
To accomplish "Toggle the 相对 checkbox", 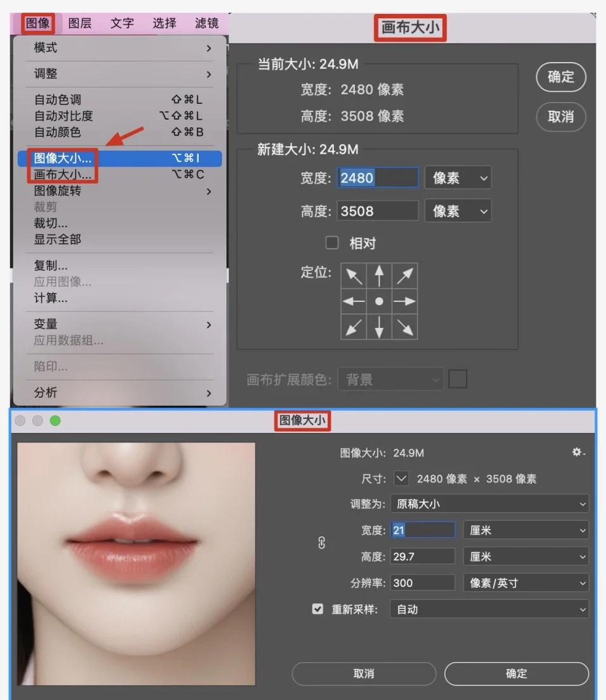I will tap(331, 242).
